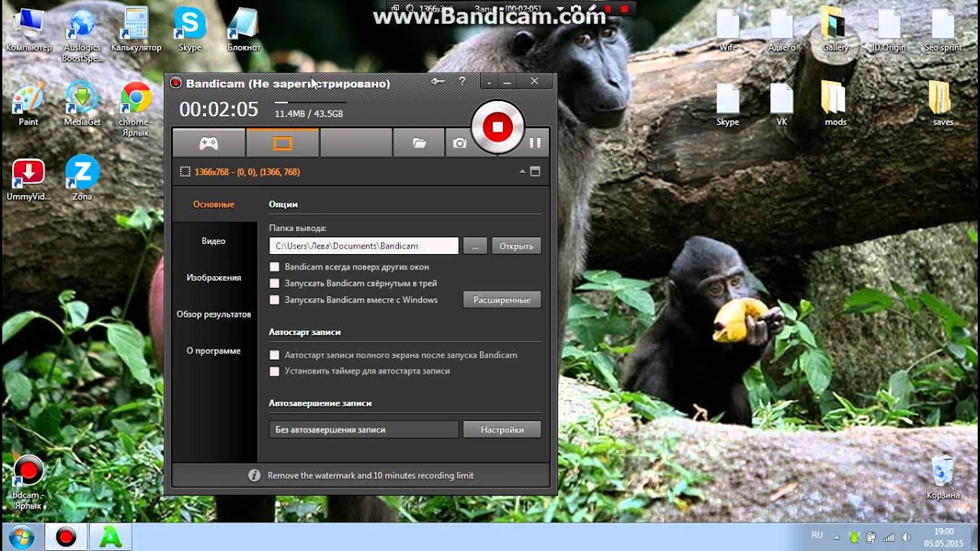The width and height of the screenshot is (980, 551).
Task: Open the mods folder
Action: (835, 105)
